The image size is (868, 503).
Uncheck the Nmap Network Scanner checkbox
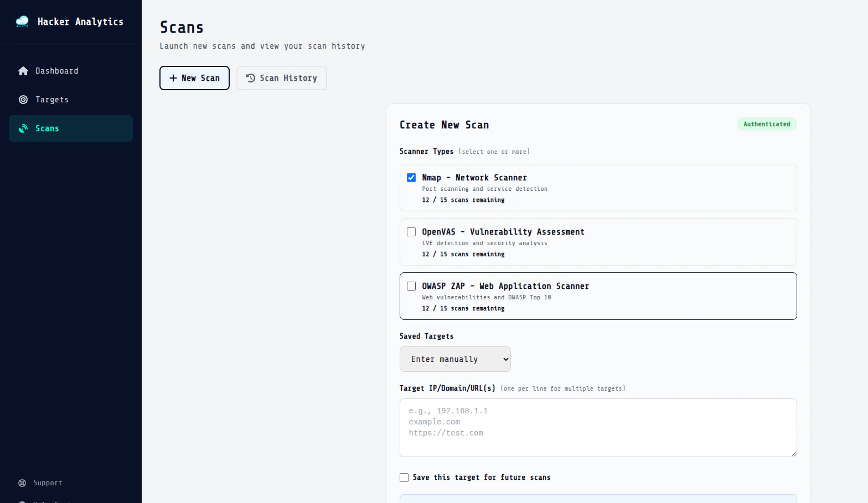coord(411,178)
